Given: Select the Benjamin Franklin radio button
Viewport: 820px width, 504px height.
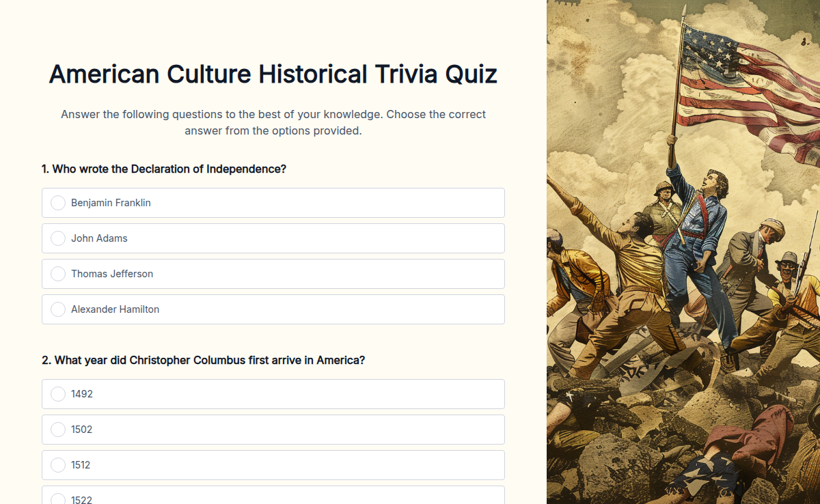Looking at the screenshot, I should [x=58, y=203].
